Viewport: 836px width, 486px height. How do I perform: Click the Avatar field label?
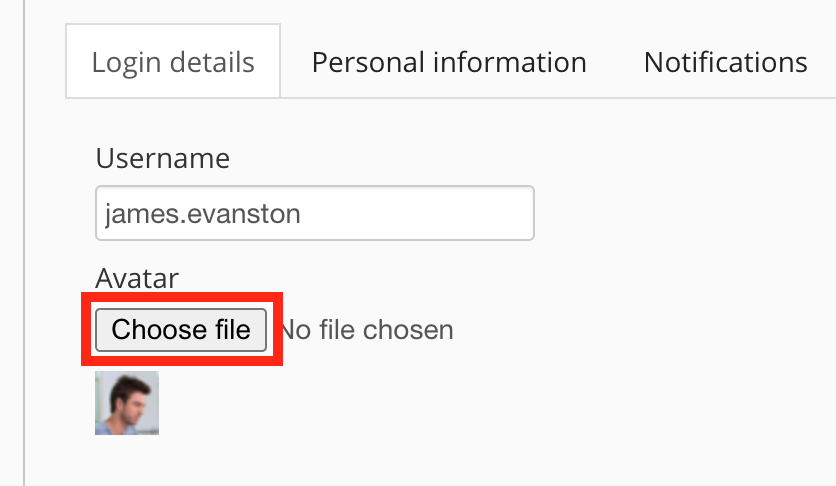click(x=136, y=278)
